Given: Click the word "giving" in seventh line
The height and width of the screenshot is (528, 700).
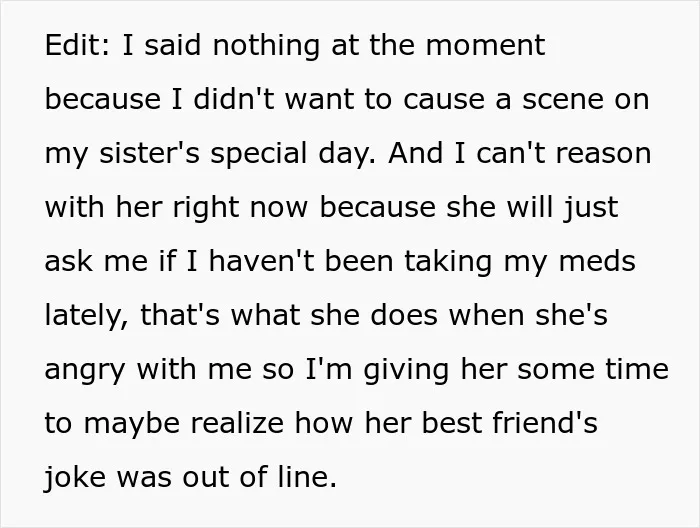Looking at the screenshot, I should pos(406,371).
